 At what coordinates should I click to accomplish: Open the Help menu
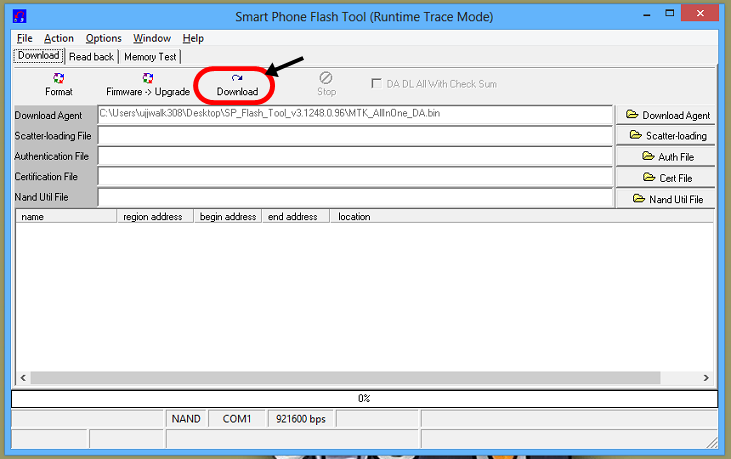pyautogui.click(x=193, y=38)
